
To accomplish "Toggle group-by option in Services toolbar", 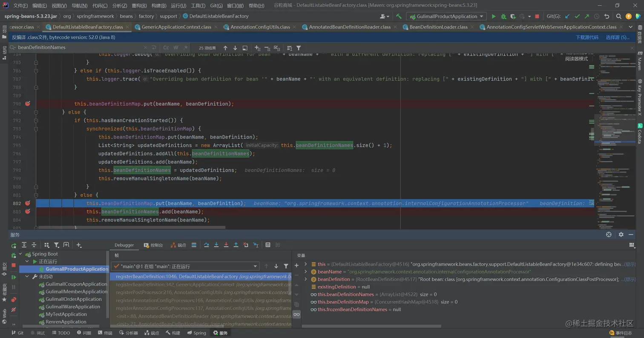I will [46, 245].
